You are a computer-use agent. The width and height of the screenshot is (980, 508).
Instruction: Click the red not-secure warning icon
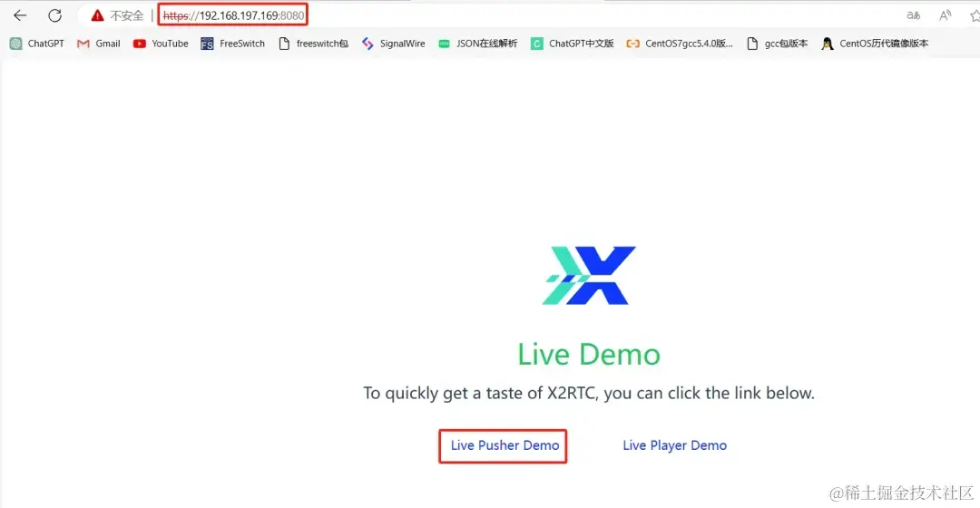[97, 15]
